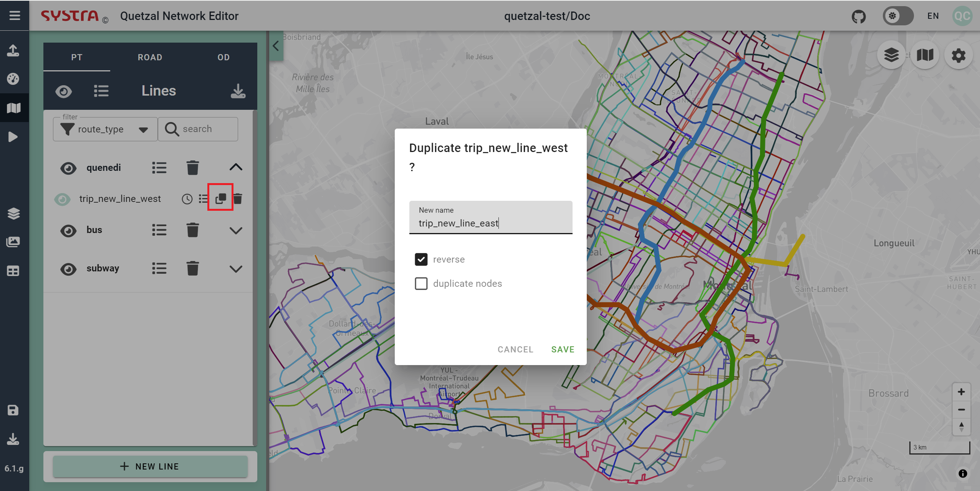Expand the bus group
The height and width of the screenshot is (491, 980).
pyautogui.click(x=236, y=231)
